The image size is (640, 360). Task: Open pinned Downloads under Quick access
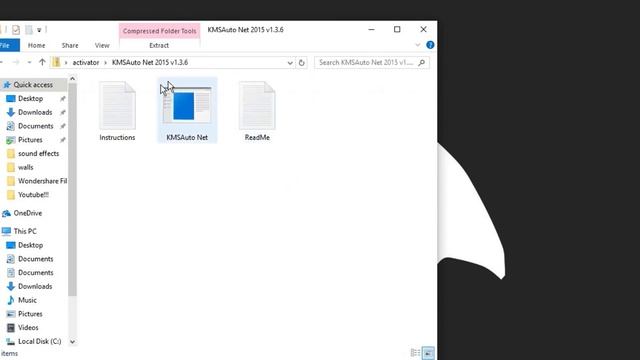click(x=35, y=112)
